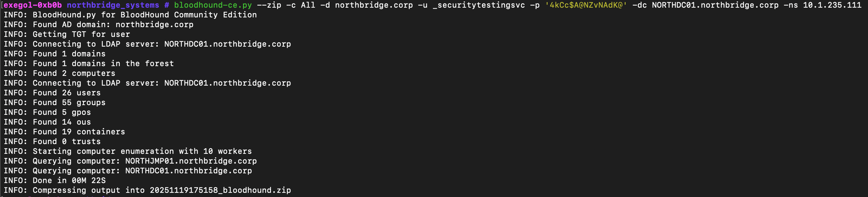This screenshot has width=868, height=197.
Task: Click the "Found AD domain" output line
Action: tap(99, 25)
